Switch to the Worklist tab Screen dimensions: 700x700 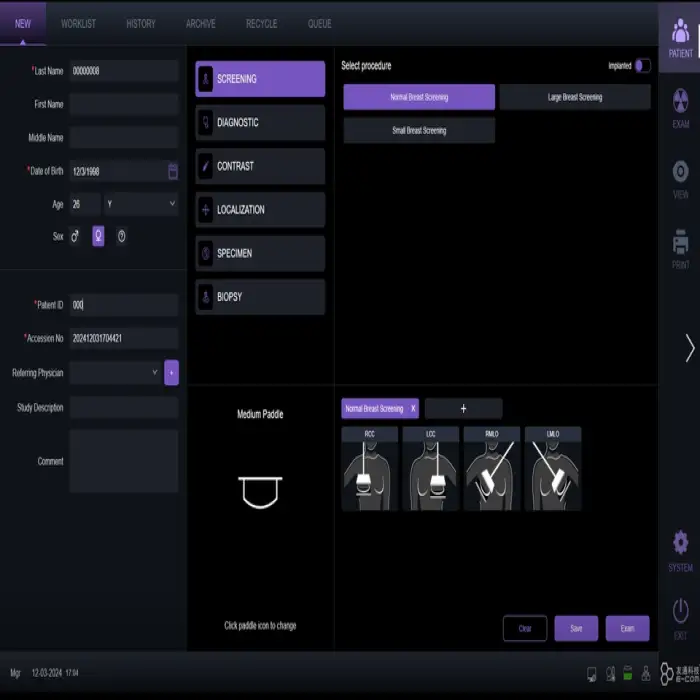point(78,24)
